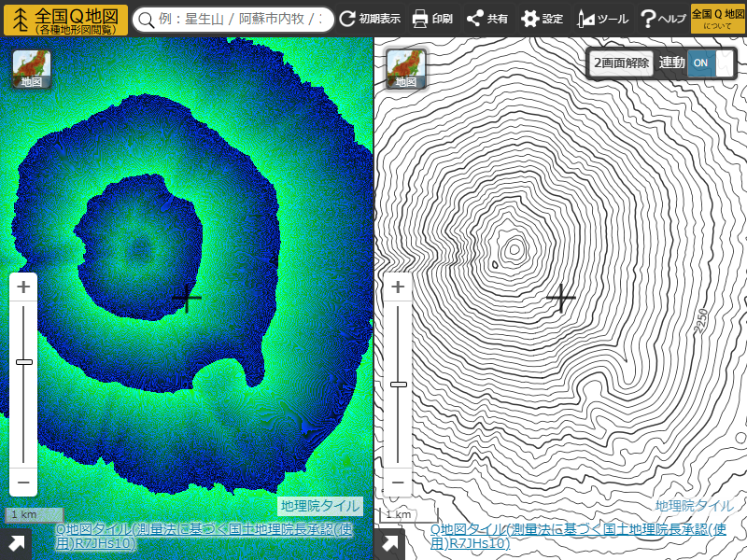The height and width of the screenshot is (560, 747).
Task: Click 2画面解除 to exit split view
Action: pos(621,63)
